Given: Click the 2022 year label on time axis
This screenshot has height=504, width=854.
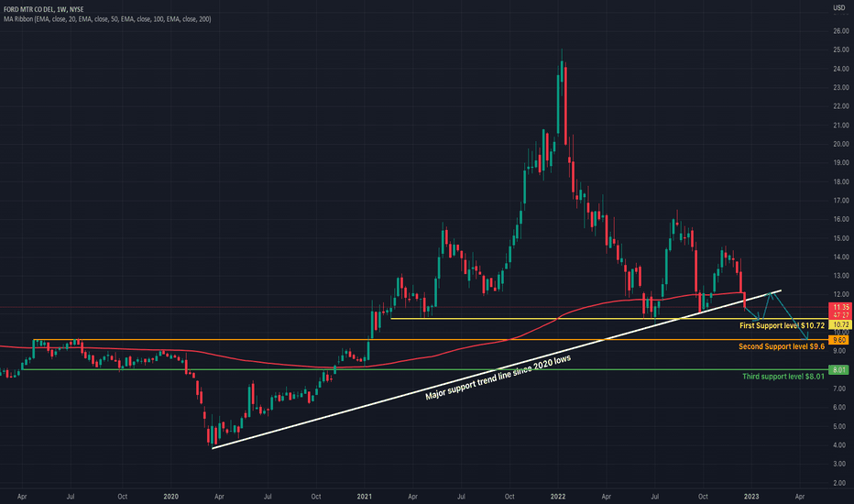Looking at the screenshot, I should click(558, 497).
